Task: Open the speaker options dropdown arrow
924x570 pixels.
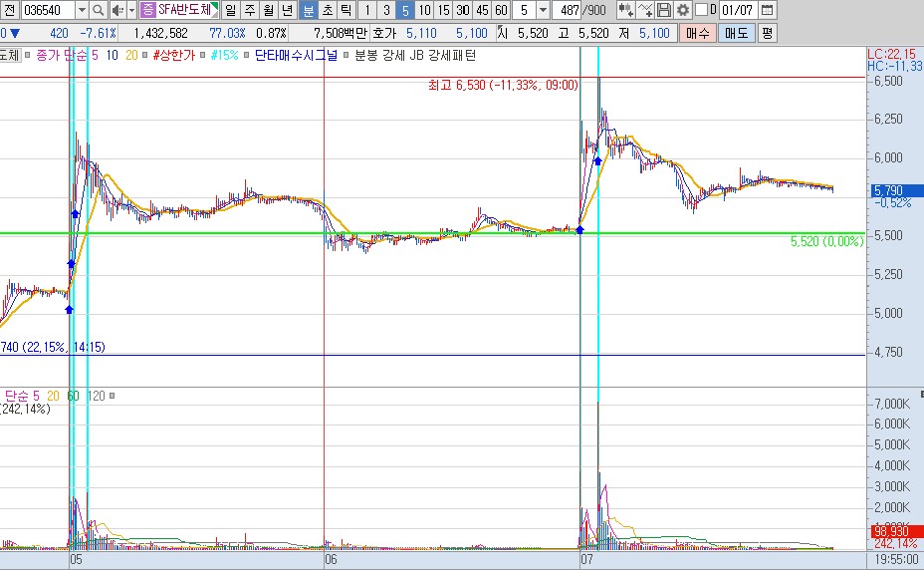Action: [132, 10]
